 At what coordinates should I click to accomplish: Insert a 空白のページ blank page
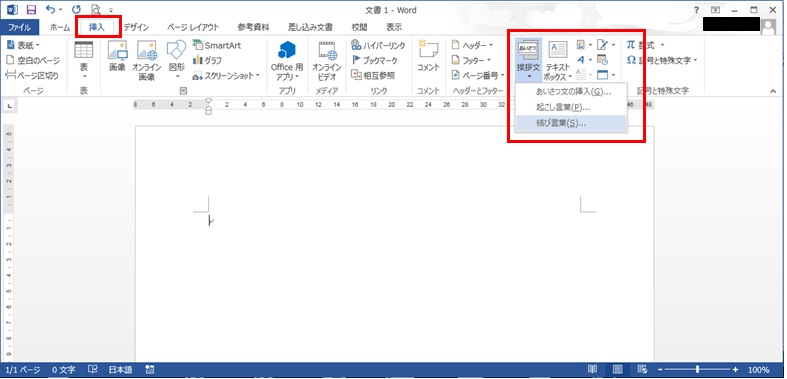pyautogui.click(x=33, y=60)
